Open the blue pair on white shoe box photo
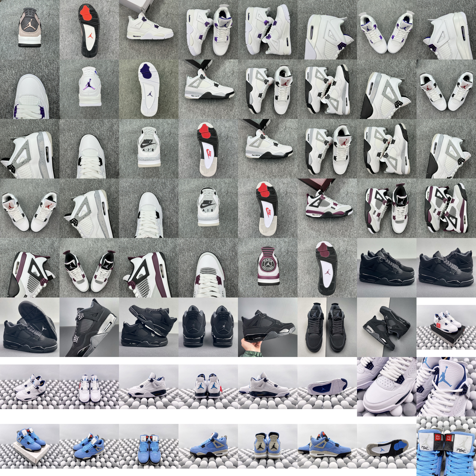The image size is (476, 476). 30,446
